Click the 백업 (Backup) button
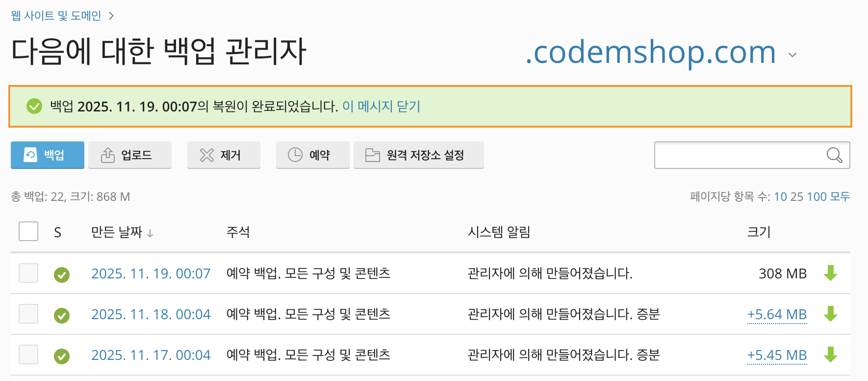This screenshot has height=381, width=868. pos(48,155)
